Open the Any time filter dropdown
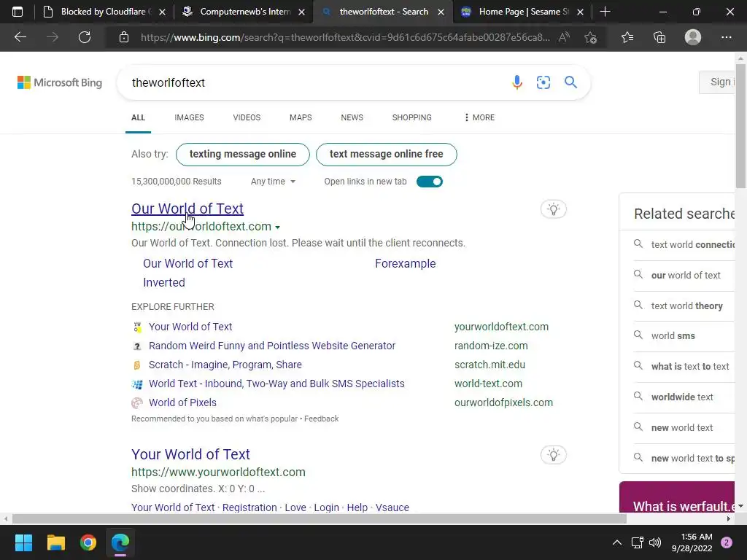The image size is (747, 560). click(x=273, y=182)
